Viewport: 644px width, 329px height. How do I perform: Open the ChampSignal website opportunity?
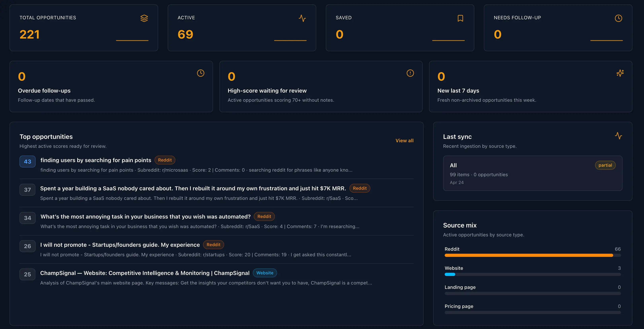coord(145,273)
